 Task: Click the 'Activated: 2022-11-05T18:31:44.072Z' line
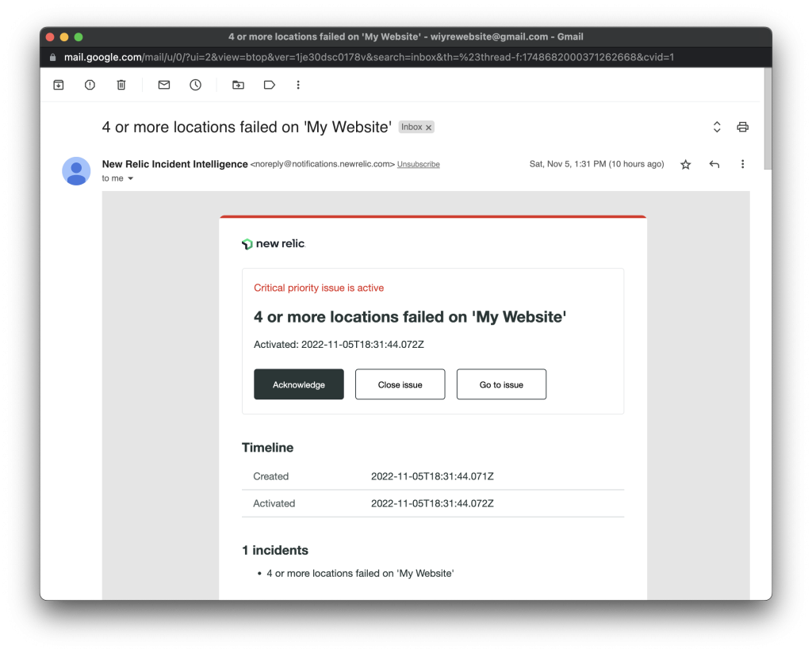[x=339, y=345]
